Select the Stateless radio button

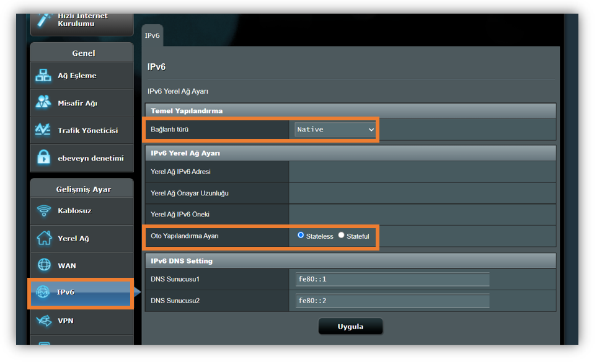pyautogui.click(x=301, y=236)
